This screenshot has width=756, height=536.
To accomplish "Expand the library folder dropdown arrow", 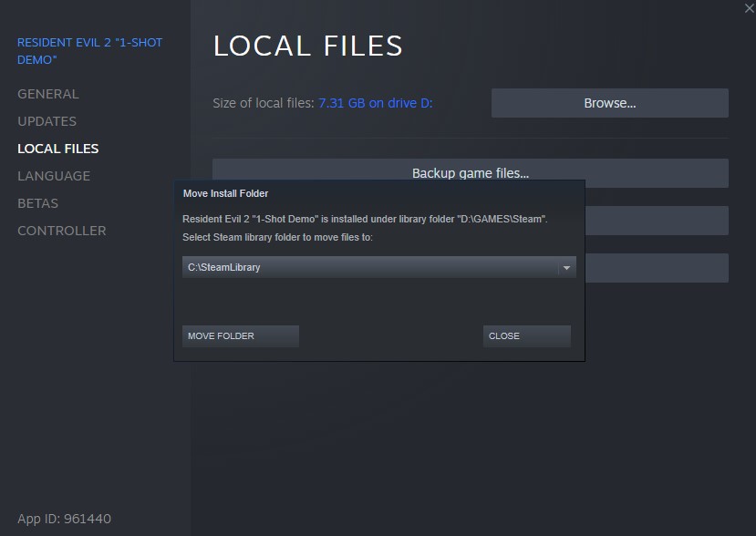I will coord(566,267).
